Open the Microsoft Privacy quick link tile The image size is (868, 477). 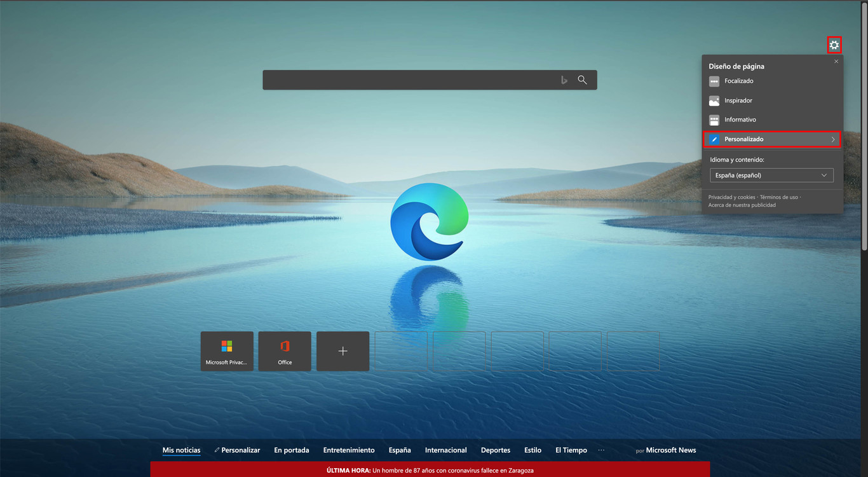227,351
